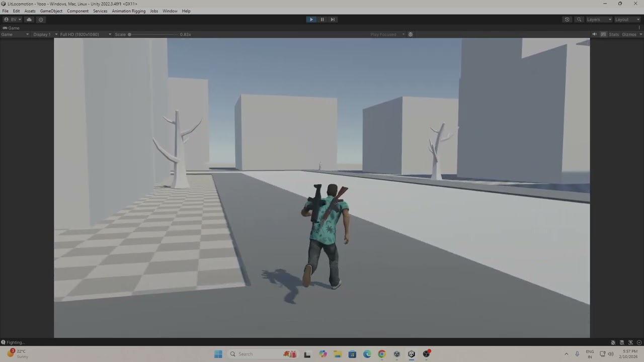Open the BV account dropdown
Viewport: 644px width, 362px height.
[13, 20]
